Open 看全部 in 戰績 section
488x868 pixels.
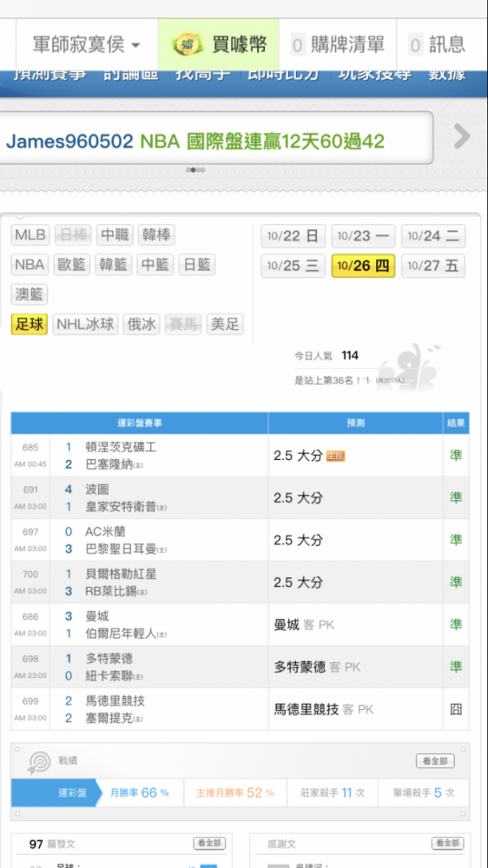(435, 761)
